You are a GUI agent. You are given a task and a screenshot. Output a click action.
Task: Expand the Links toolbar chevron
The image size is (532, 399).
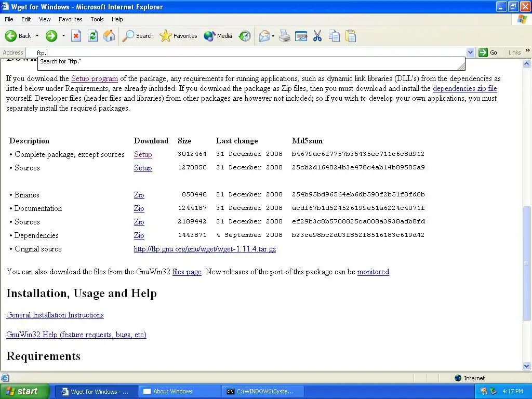pos(527,50)
